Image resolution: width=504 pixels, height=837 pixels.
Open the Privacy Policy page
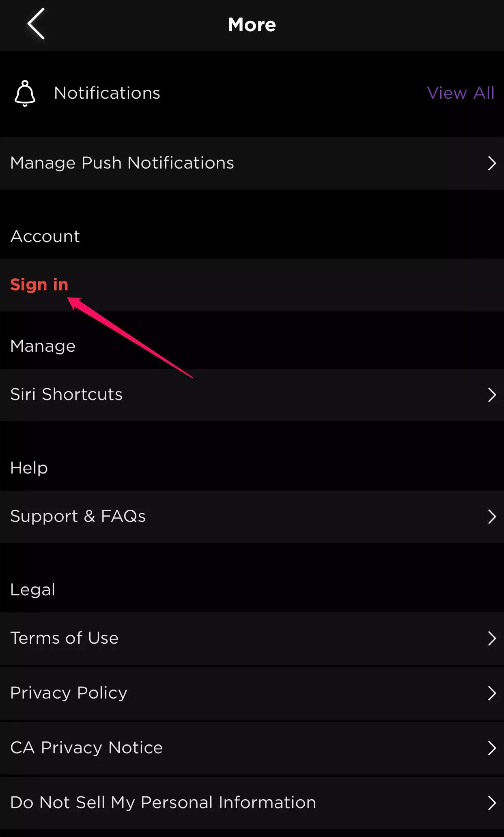pyautogui.click(x=69, y=693)
